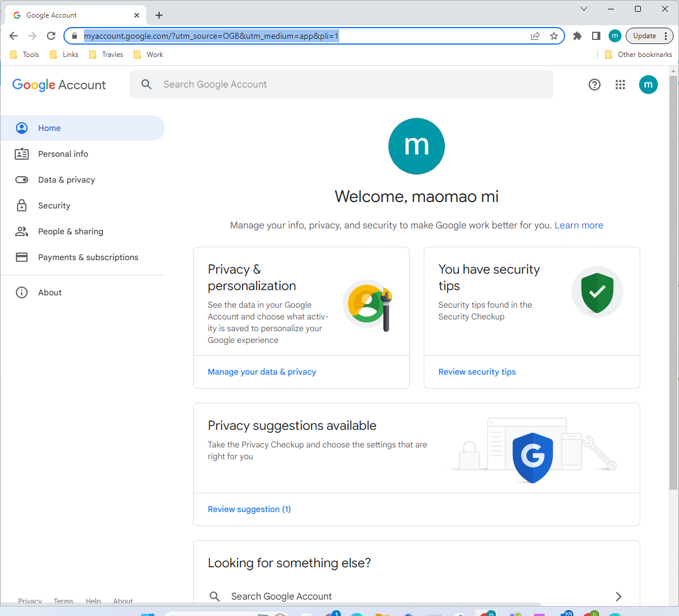Click the page vertical scrollbar
The image size is (679, 616).
(673, 282)
